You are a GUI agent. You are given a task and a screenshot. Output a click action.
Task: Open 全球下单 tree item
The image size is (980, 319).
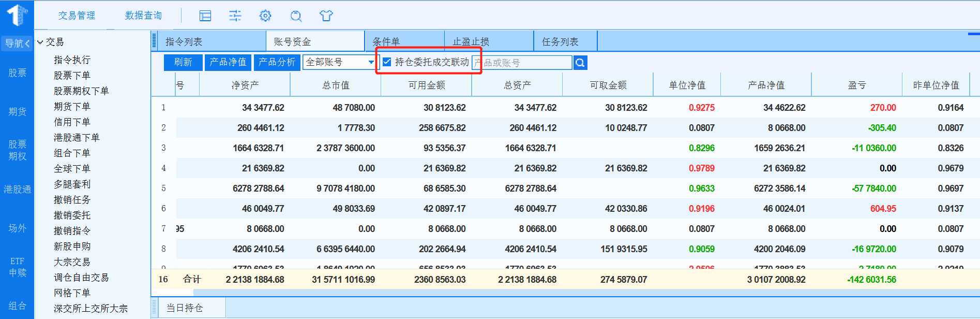[x=72, y=169]
